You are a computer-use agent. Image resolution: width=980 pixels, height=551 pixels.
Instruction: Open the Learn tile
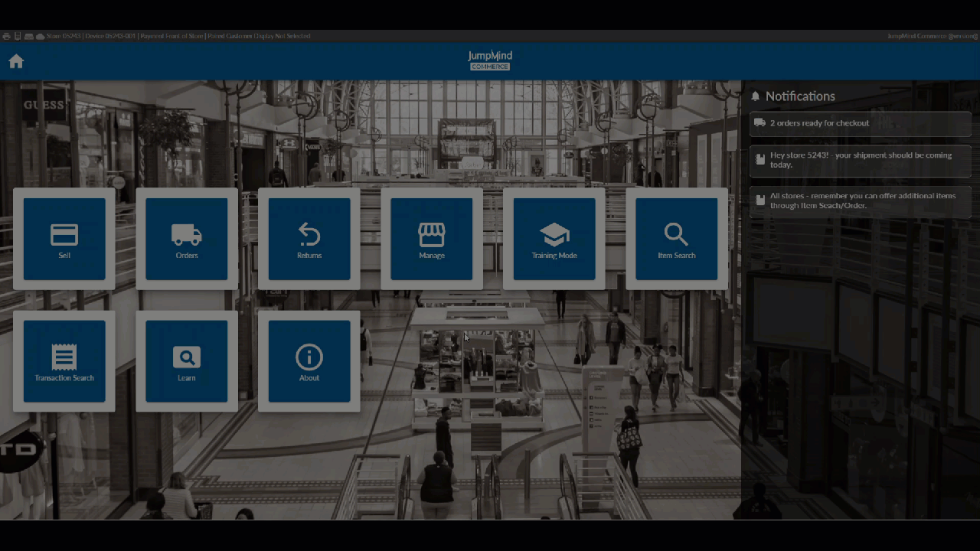click(x=187, y=362)
